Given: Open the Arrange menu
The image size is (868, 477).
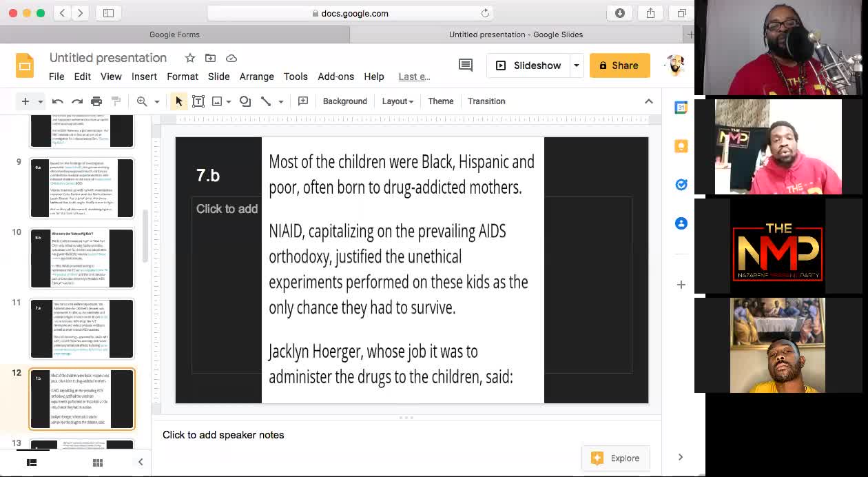Looking at the screenshot, I should (x=257, y=77).
